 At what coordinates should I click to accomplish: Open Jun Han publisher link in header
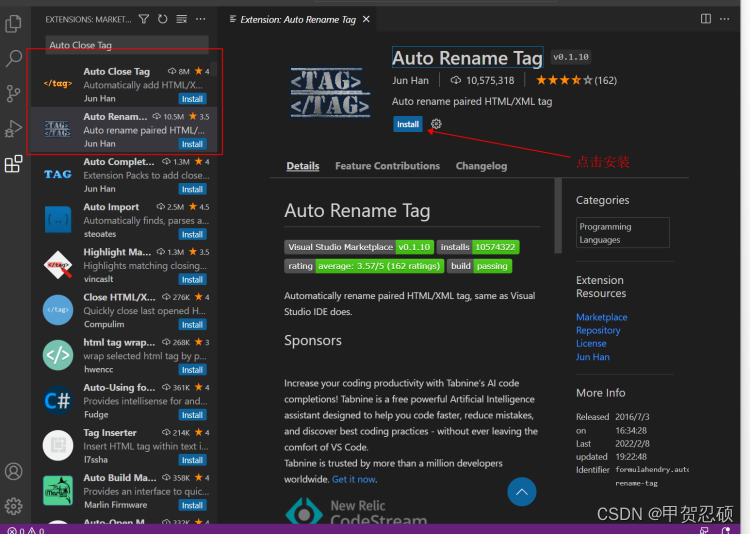pos(410,80)
